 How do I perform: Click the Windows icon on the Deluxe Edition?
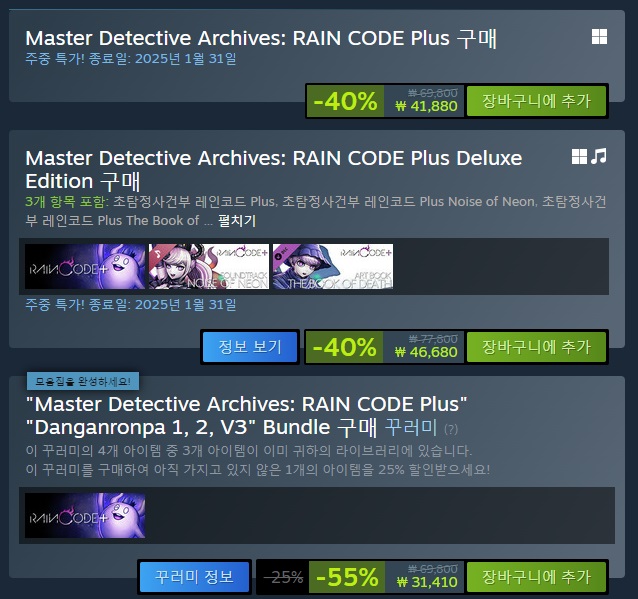coord(579,156)
